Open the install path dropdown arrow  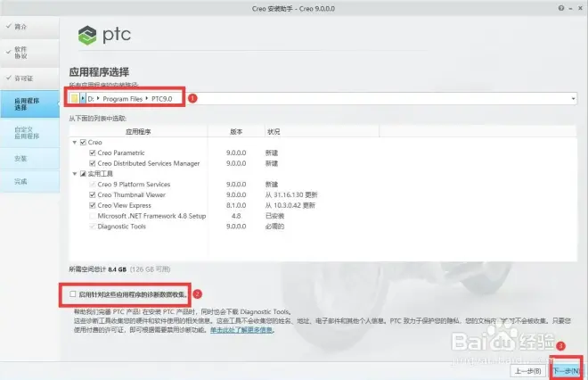coord(574,97)
